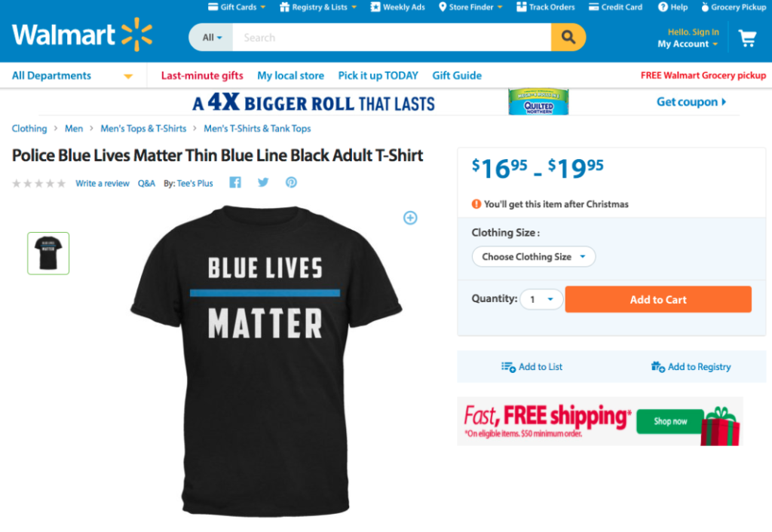Click the yellow search magnifier button
Screen dimensions: 772x532
(x=568, y=38)
